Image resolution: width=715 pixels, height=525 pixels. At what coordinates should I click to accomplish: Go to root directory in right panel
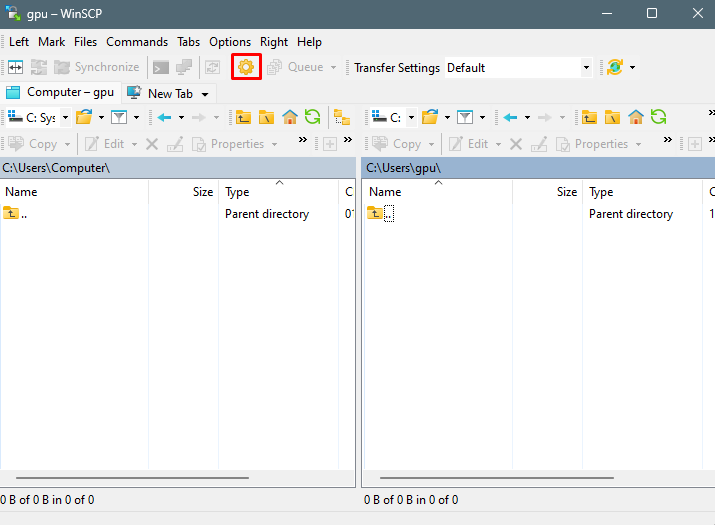(x=612, y=117)
